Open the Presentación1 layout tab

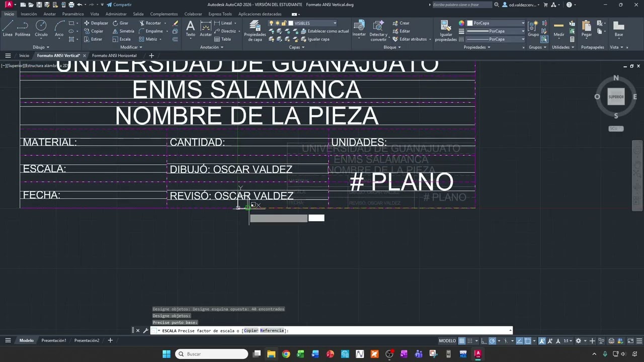[54, 340]
